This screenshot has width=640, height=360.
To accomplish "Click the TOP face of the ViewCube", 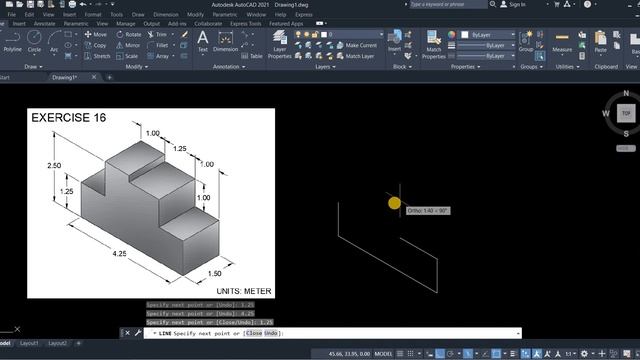I will pyautogui.click(x=626, y=113).
